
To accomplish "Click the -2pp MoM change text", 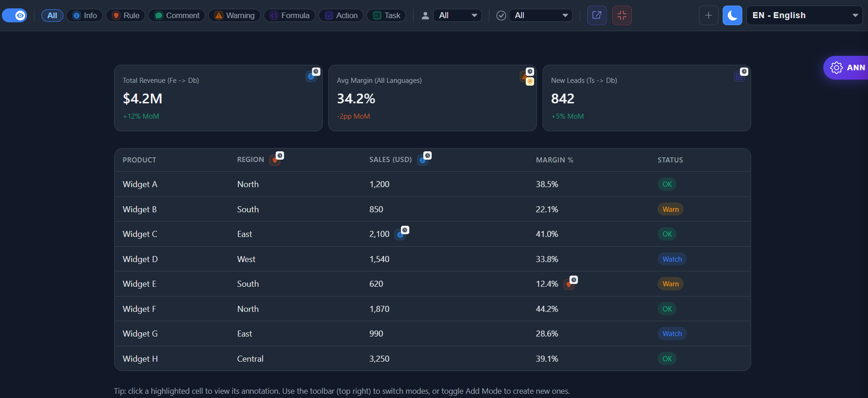I will pyautogui.click(x=353, y=116).
